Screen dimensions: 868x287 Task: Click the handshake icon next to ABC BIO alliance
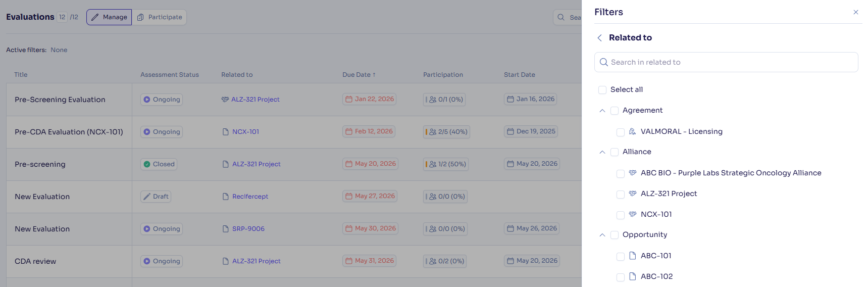(633, 173)
